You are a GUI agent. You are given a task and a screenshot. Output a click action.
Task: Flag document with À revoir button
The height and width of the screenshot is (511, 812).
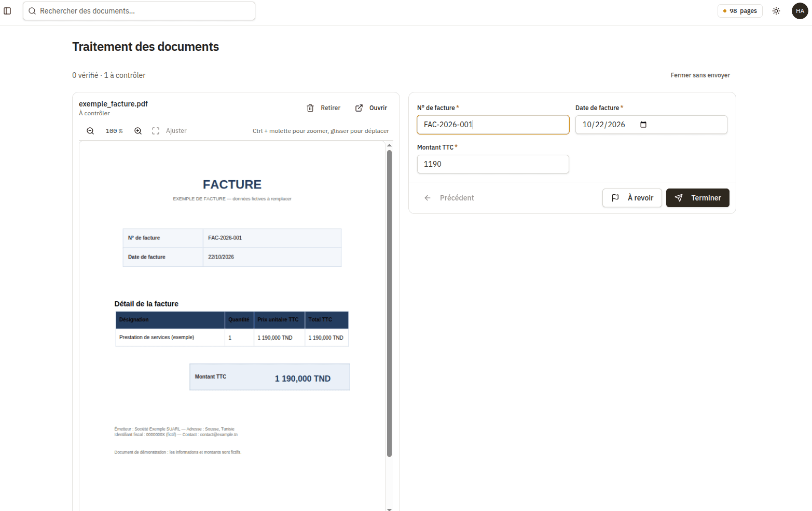click(632, 198)
